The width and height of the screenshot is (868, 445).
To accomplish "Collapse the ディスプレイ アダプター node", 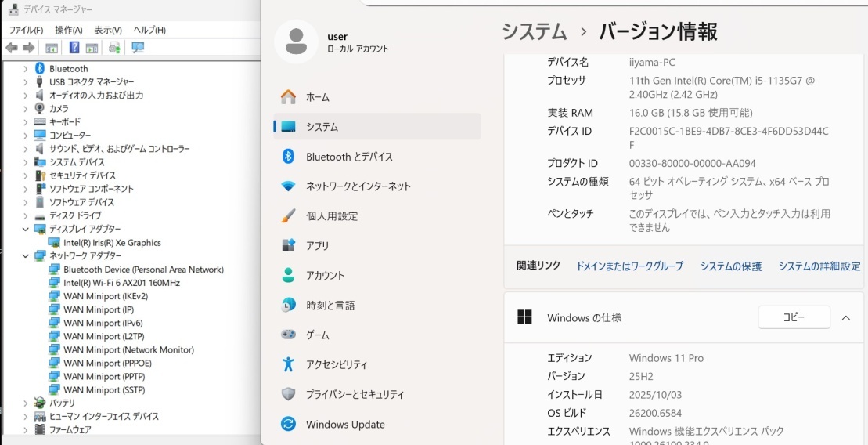I will point(26,229).
